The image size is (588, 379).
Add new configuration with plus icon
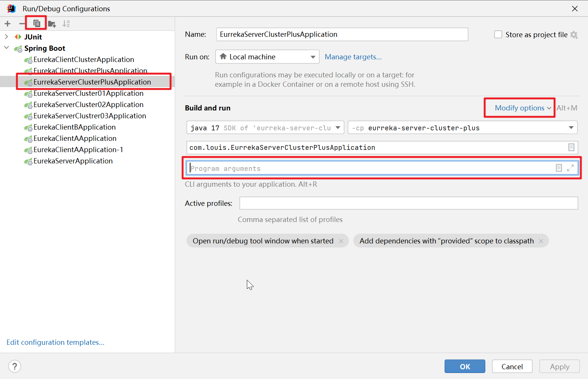pyautogui.click(x=8, y=24)
